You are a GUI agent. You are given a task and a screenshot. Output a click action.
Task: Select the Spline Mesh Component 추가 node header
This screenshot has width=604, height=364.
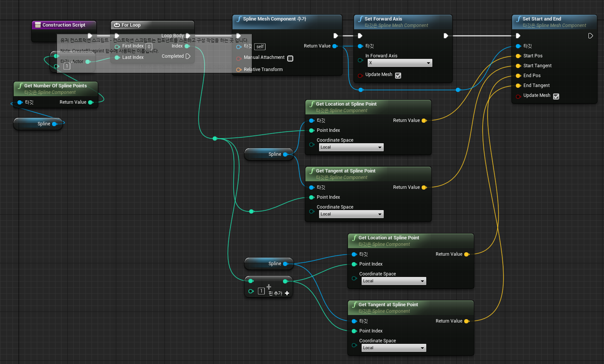[x=287, y=22]
